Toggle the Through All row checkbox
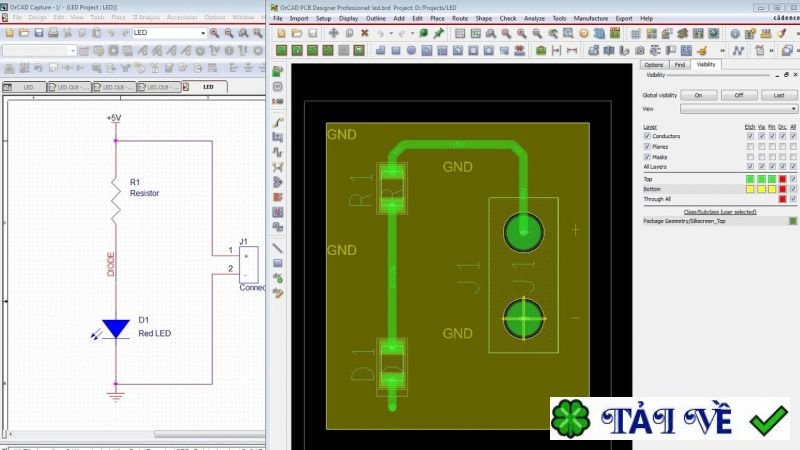 tap(793, 199)
